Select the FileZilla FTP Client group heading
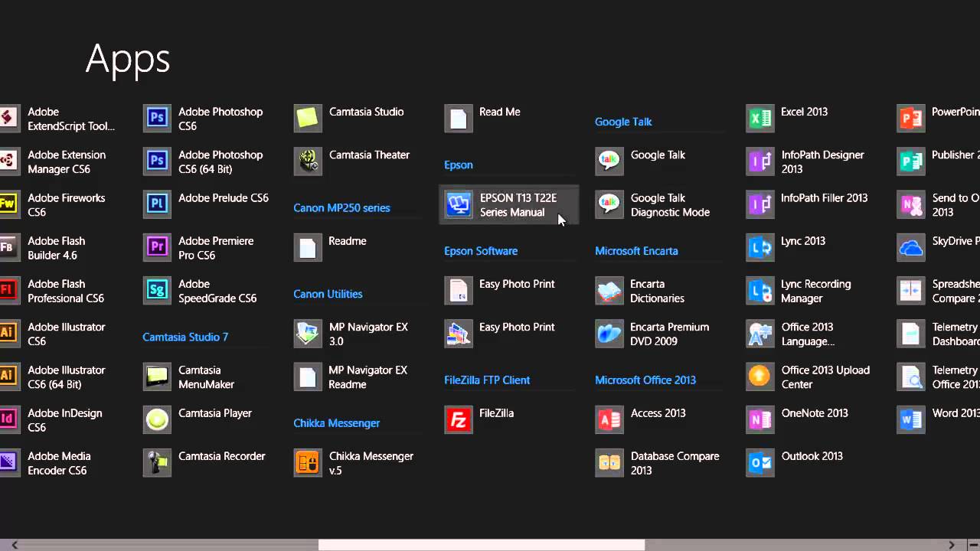 click(487, 380)
